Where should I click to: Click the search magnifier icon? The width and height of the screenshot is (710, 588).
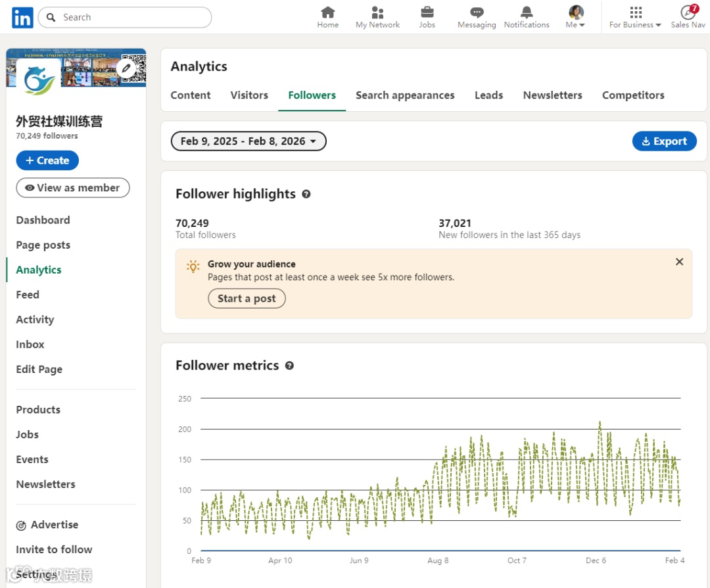pyautogui.click(x=51, y=17)
